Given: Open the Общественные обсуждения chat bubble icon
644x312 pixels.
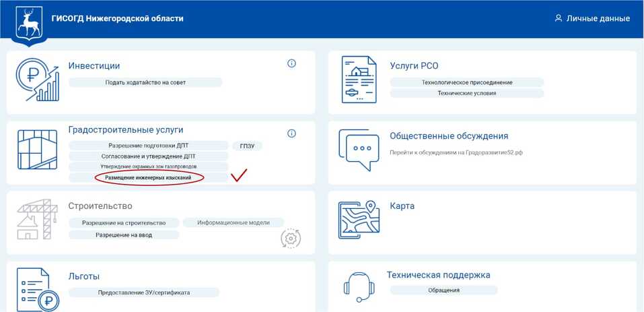Looking at the screenshot, I should [x=361, y=150].
